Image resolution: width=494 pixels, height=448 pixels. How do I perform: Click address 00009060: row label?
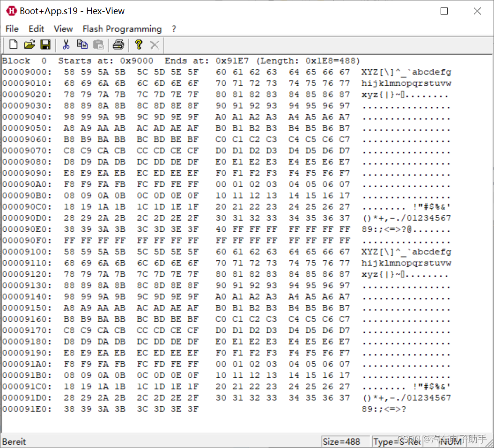tap(27, 139)
